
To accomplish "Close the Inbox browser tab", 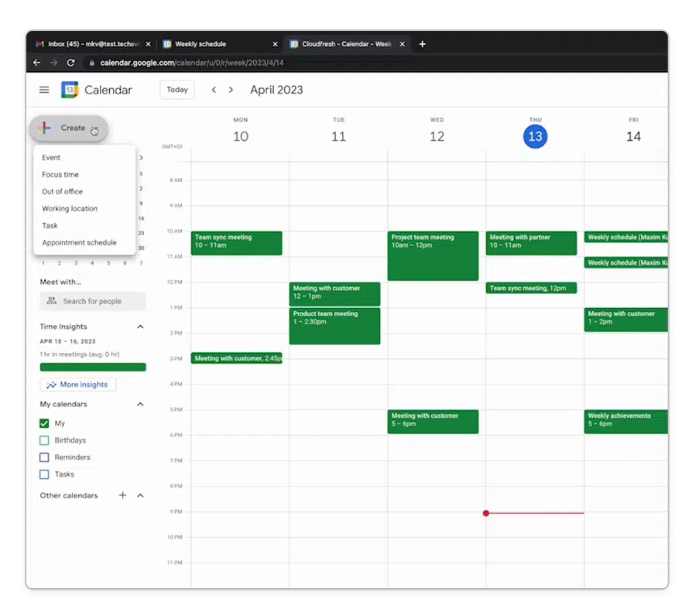I will tap(149, 44).
